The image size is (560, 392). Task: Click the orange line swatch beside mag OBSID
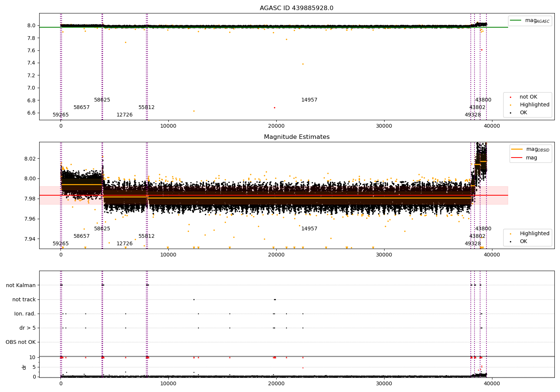coord(517,149)
